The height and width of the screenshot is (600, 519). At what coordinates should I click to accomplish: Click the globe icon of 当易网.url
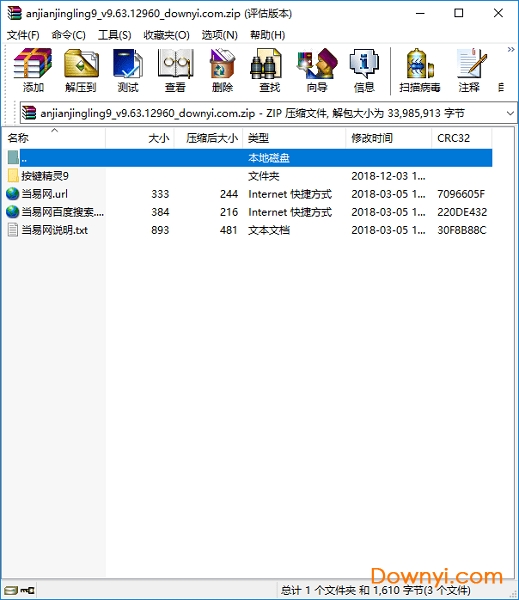pyautogui.click(x=13, y=194)
